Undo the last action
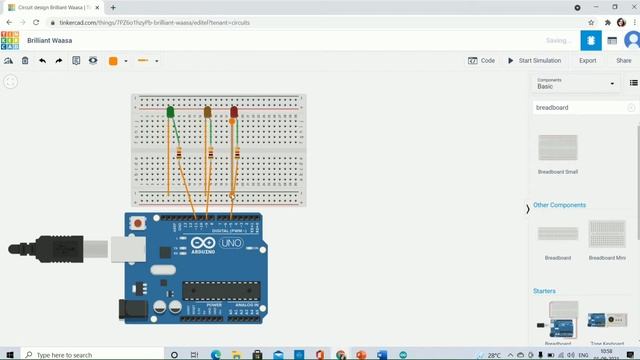 [x=42, y=61]
